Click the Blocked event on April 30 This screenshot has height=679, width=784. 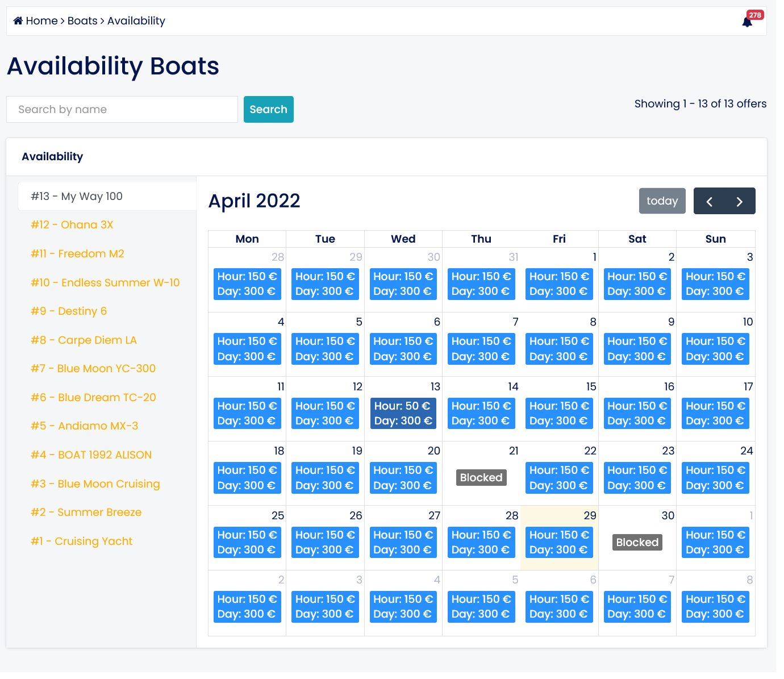point(637,543)
